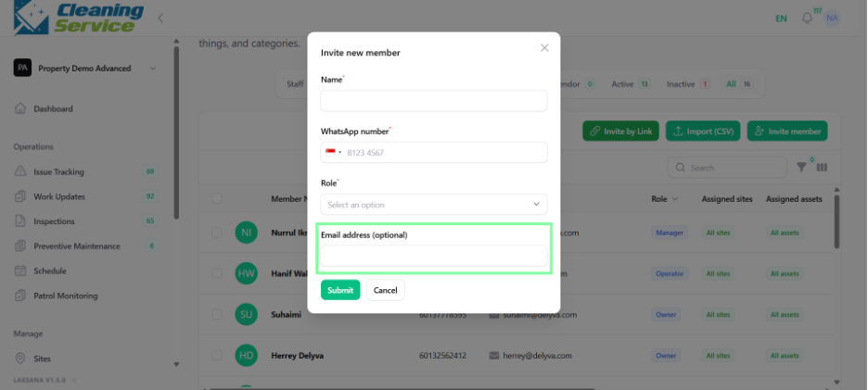868x390 pixels.
Task: Click the filter funnel icon
Action: pos(801,167)
